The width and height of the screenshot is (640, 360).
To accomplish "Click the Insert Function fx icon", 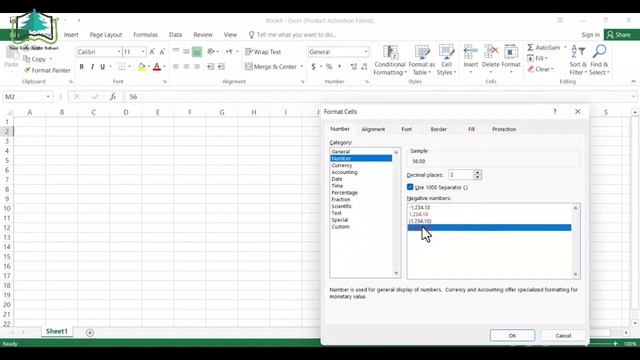I will click(x=113, y=97).
